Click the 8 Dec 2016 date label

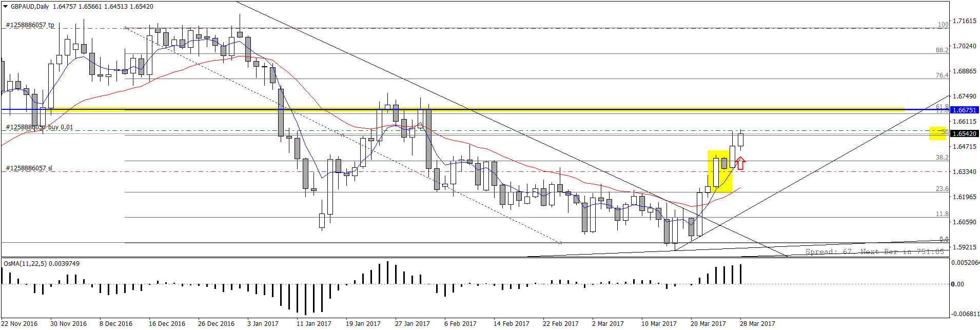pos(116,324)
